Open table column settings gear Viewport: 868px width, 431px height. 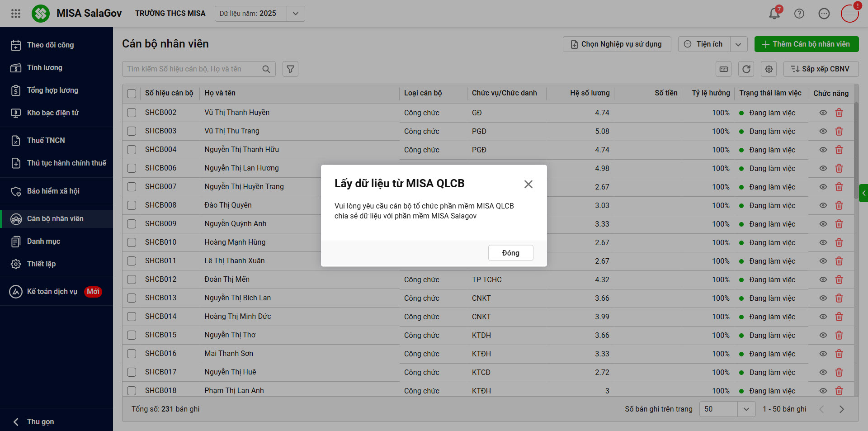pyautogui.click(x=769, y=69)
